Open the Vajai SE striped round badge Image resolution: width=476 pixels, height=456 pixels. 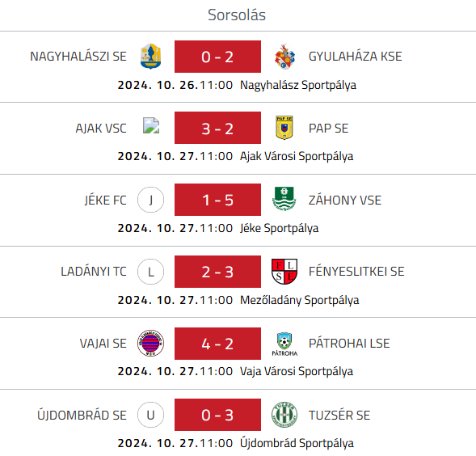pos(150,343)
